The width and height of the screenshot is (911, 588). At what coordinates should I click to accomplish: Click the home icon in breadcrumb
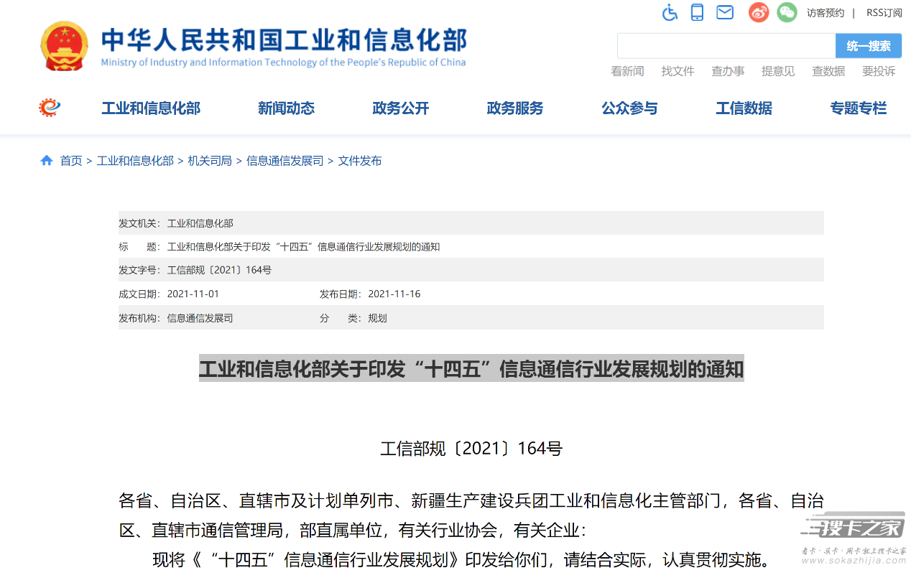point(47,161)
